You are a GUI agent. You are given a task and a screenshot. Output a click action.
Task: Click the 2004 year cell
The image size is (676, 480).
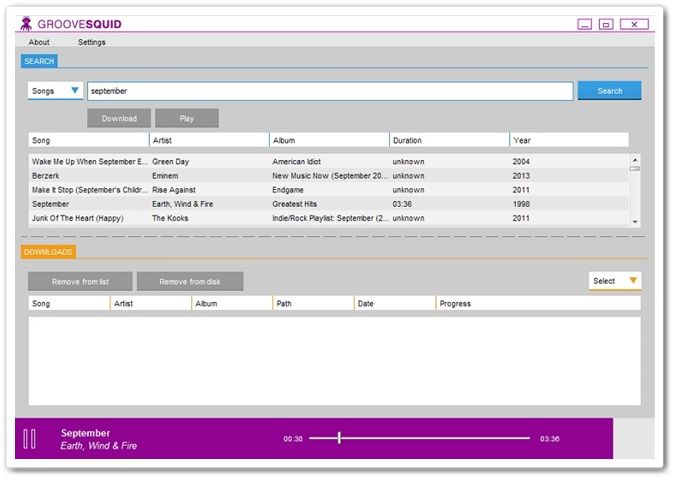[x=521, y=162]
